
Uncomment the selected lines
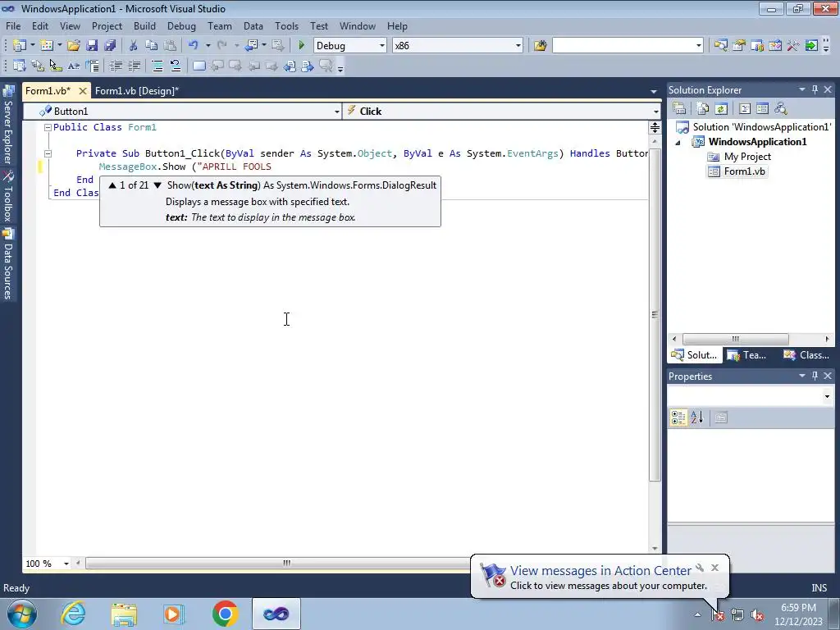(176, 66)
